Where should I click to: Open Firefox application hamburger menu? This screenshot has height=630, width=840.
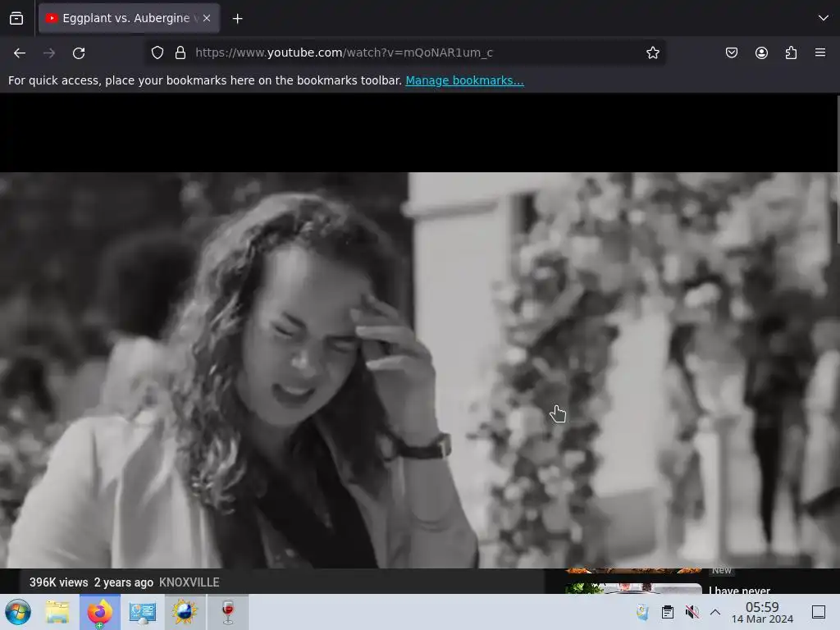pos(820,52)
